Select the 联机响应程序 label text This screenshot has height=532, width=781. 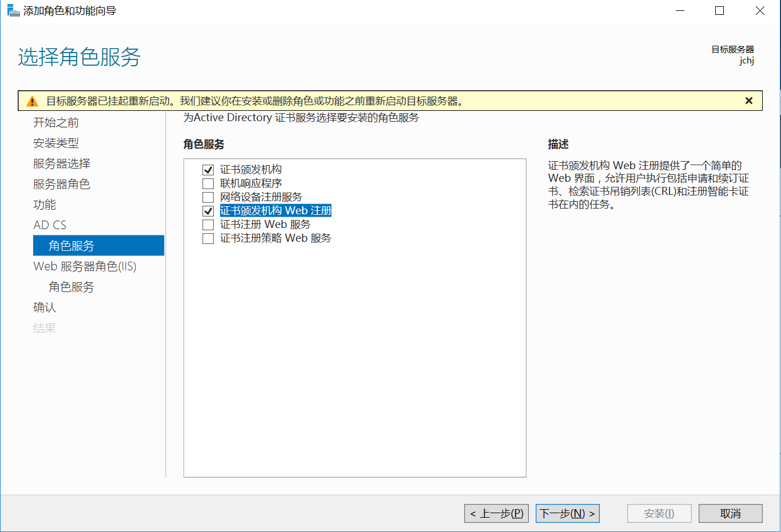click(x=251, y=183)
